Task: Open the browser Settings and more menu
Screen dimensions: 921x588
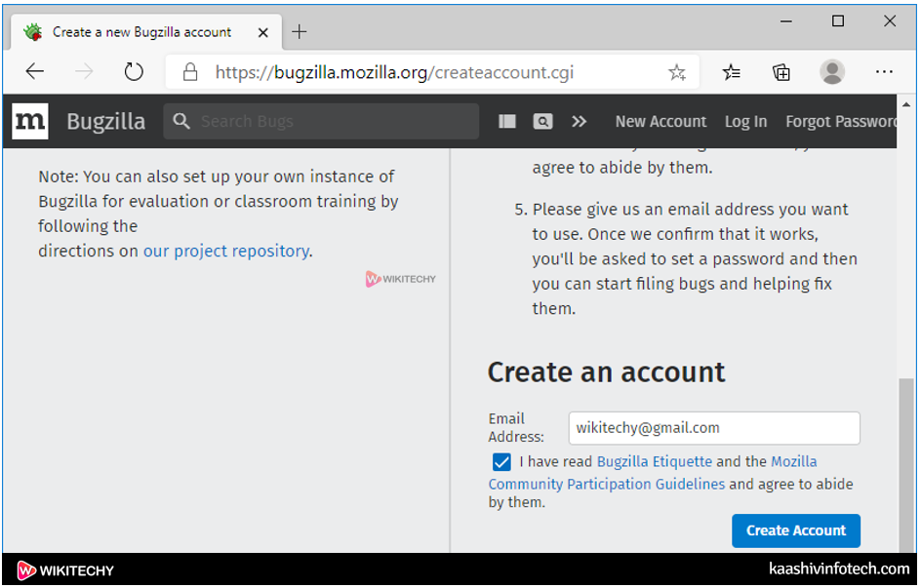Action: [884, 72]
